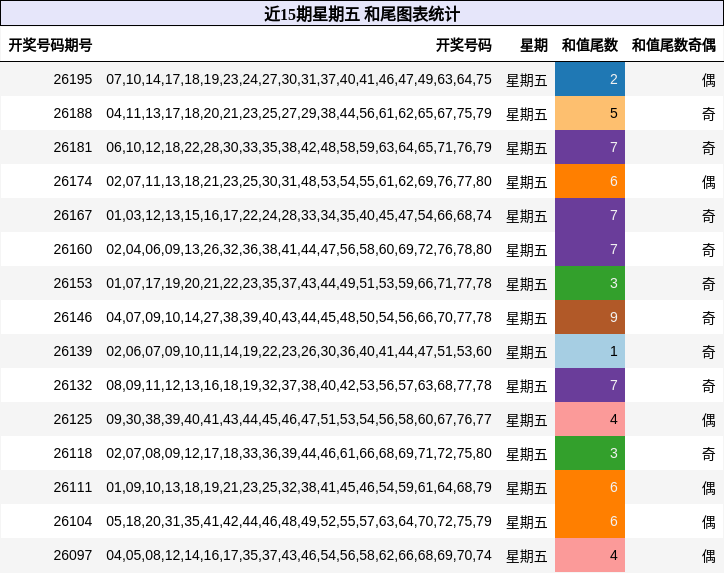
Task: Click the drawn numbers starting 01,07,17 in row 26153
Action: point(299,283)
